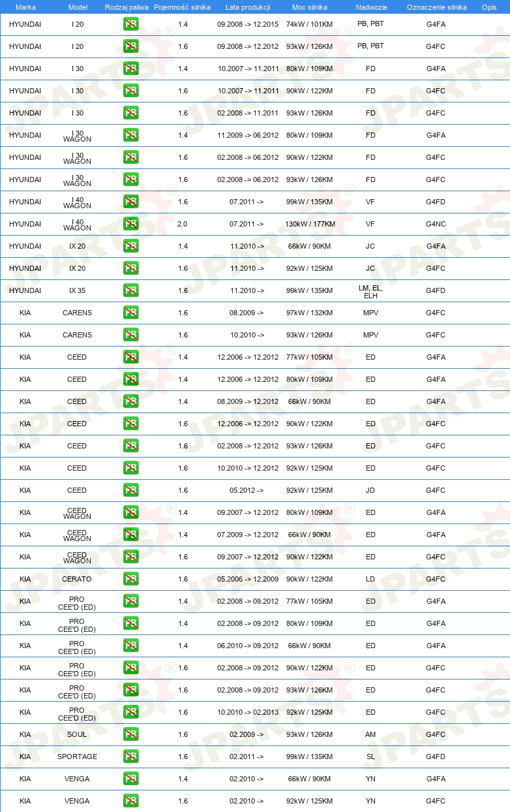Select G4FD engine code in Sportage row
The height and width of the screenshot is (812, 510).
pyautogui.click(x=436, y=757)
